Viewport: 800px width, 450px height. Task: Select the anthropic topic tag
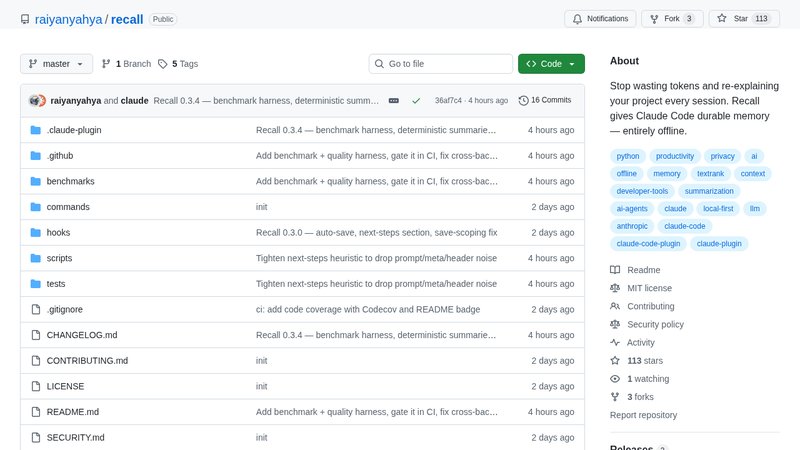(632, 226)
